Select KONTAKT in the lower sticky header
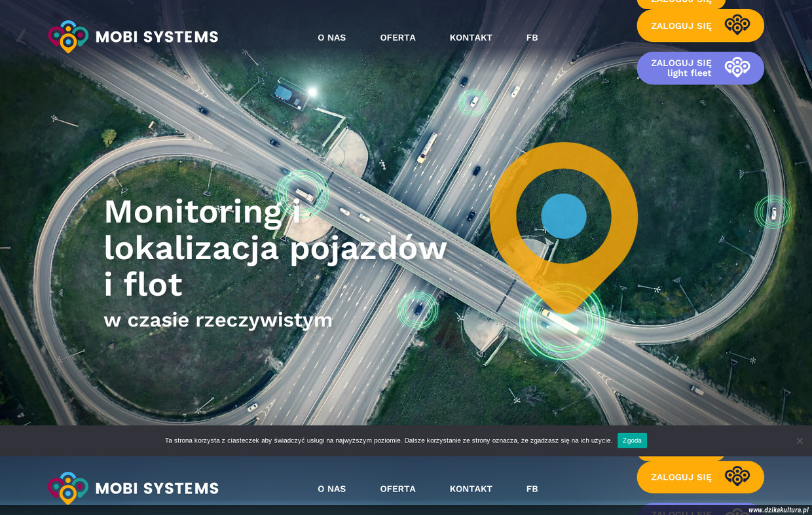 (x=471, y=489)
